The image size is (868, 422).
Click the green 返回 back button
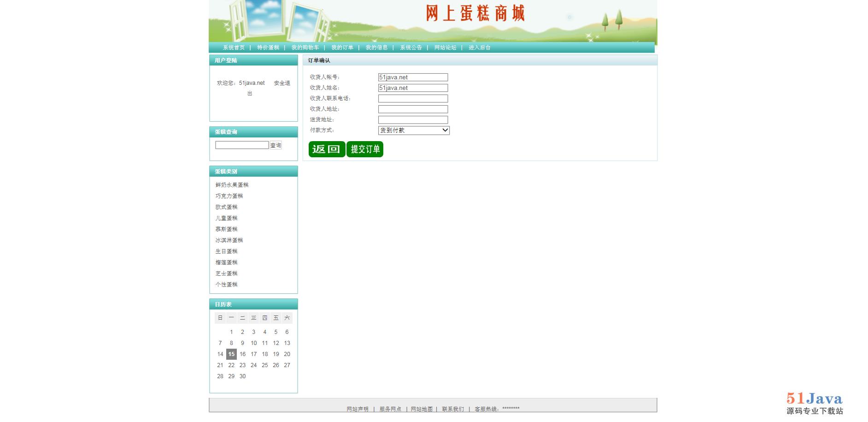[327, 149]
